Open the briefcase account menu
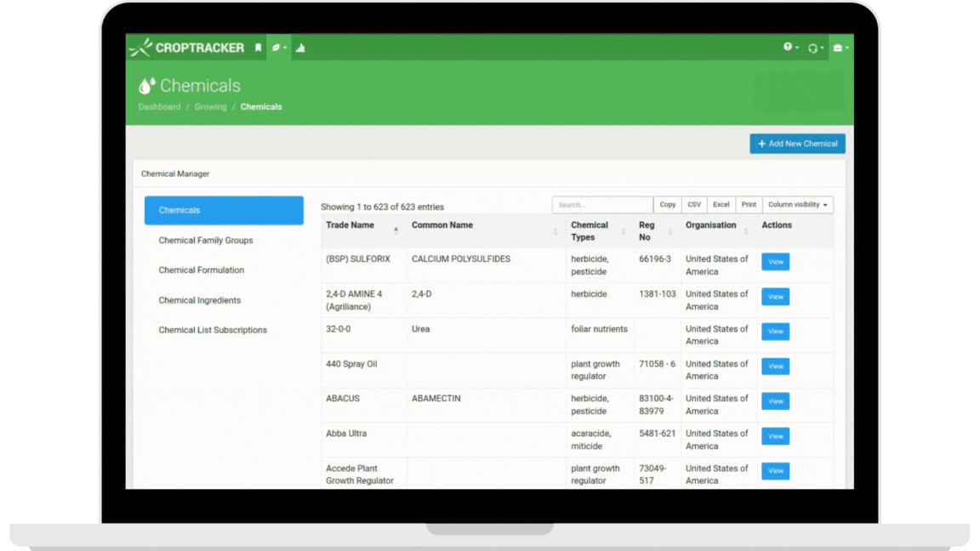Screen dimensions: 980x551 pyautogui.click(x=840, y=48)
